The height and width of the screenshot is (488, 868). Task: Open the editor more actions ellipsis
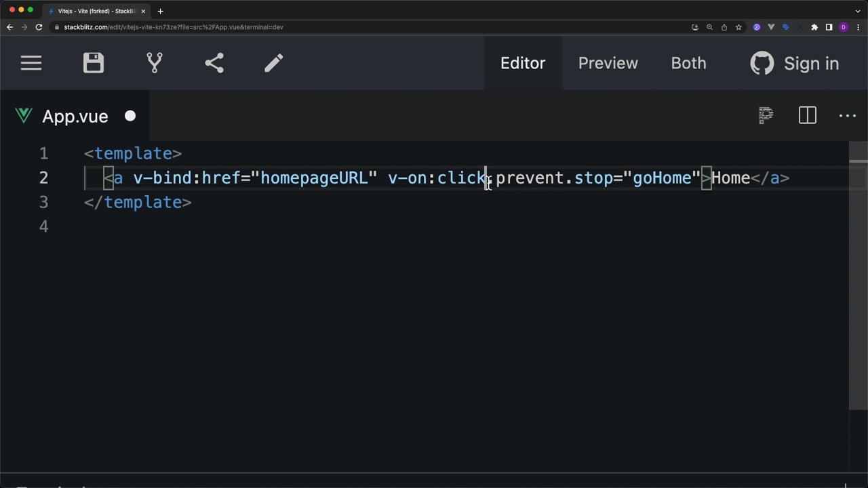[x=848, y=116]
